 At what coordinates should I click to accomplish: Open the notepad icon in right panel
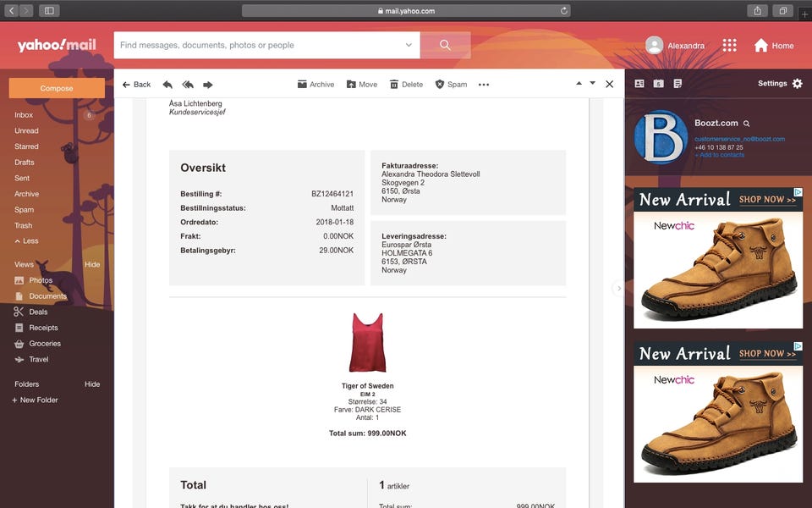pos(678,84)
